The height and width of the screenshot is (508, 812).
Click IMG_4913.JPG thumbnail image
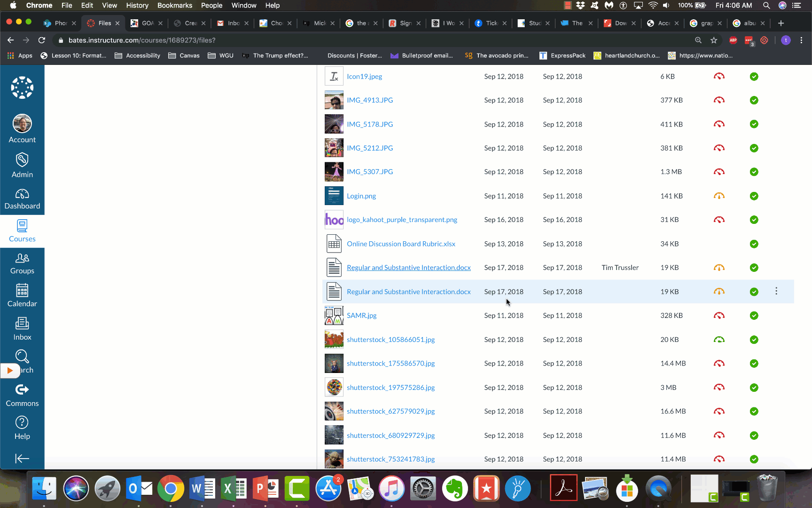(x=334, y=100)
